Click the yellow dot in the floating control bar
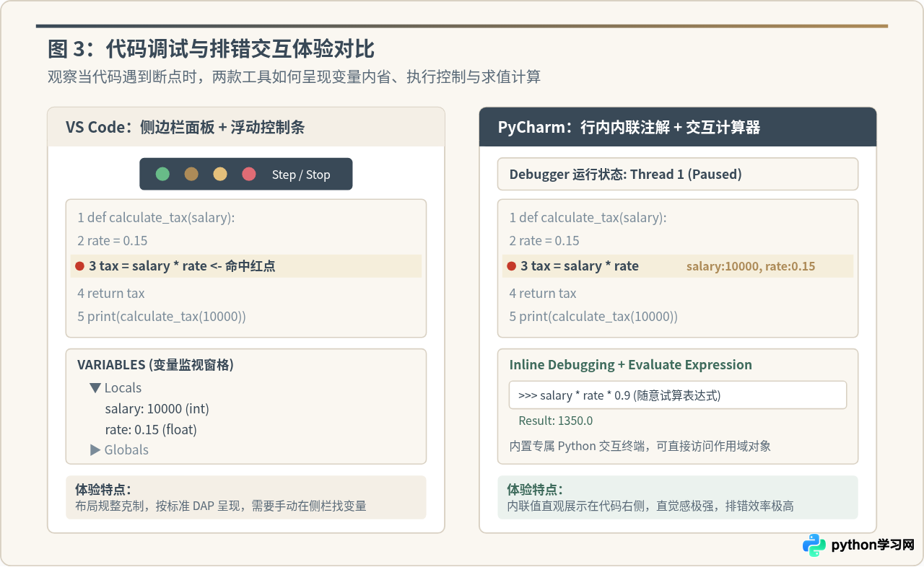Viewport: 924px width, 567px height. coord(220,174)
